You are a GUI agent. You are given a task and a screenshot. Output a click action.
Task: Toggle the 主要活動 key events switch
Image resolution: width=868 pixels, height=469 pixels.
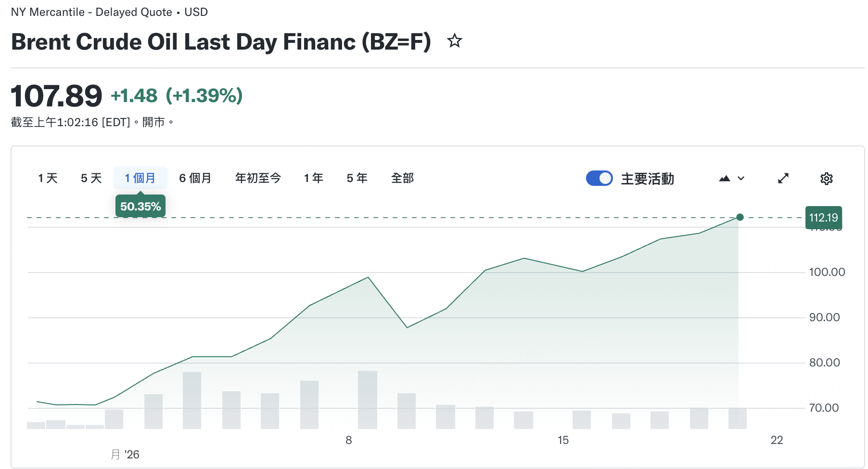599,179
